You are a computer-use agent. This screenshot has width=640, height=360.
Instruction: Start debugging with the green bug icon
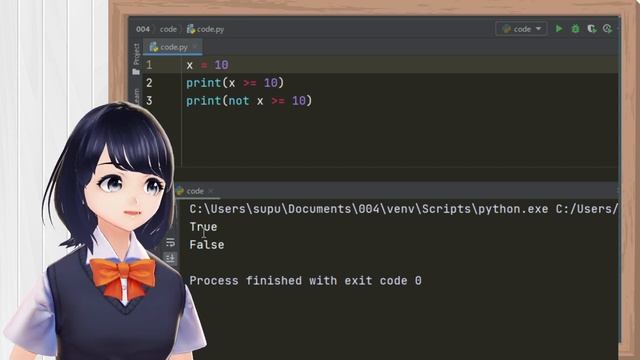coord(575,29)
